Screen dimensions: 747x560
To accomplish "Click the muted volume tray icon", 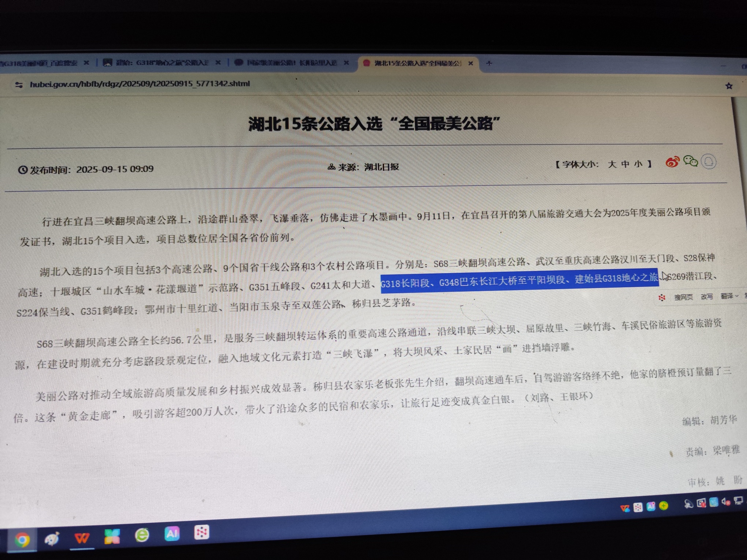I will coord(726,501).
